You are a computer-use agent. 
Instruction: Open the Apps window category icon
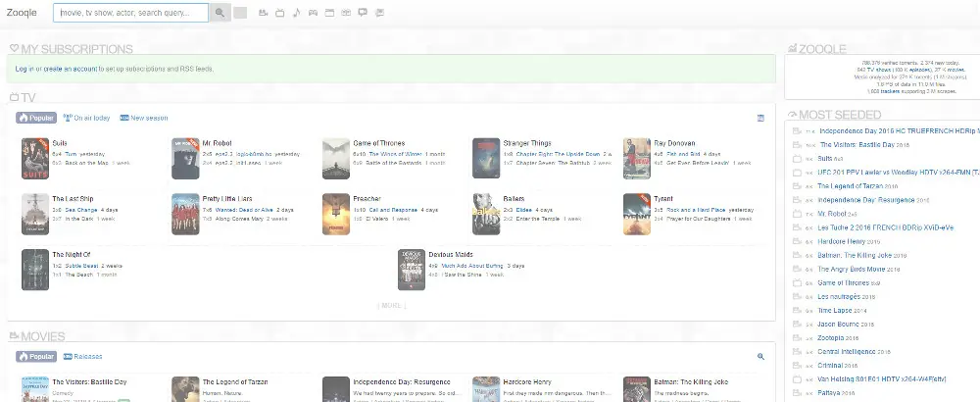coord(329,13)
